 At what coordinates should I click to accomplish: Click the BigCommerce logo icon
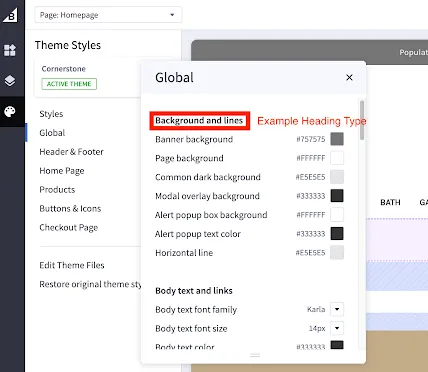pos(10,15)
